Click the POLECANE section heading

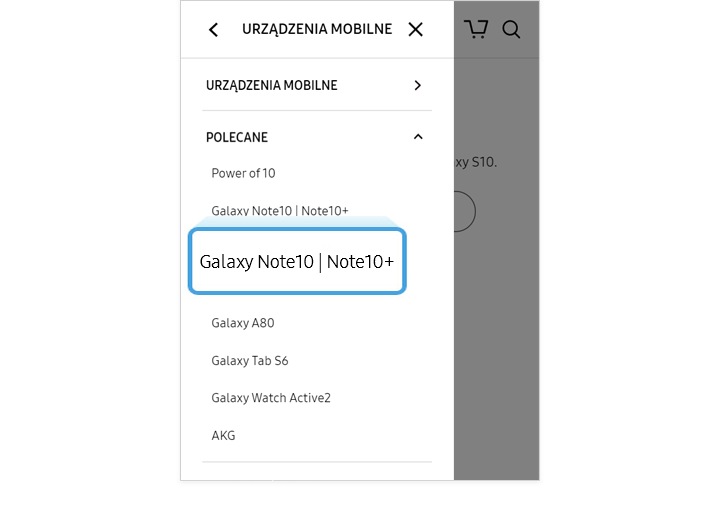[236, 137]
